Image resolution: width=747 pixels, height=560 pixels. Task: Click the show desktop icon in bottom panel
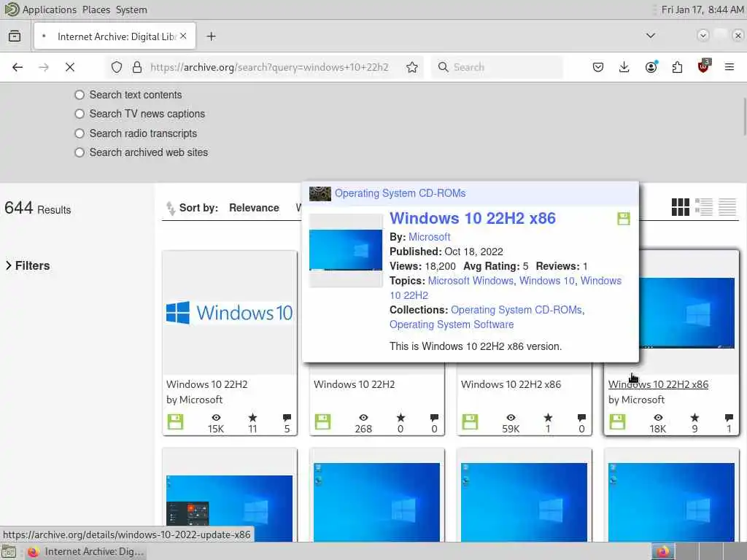tap(9, 553)
